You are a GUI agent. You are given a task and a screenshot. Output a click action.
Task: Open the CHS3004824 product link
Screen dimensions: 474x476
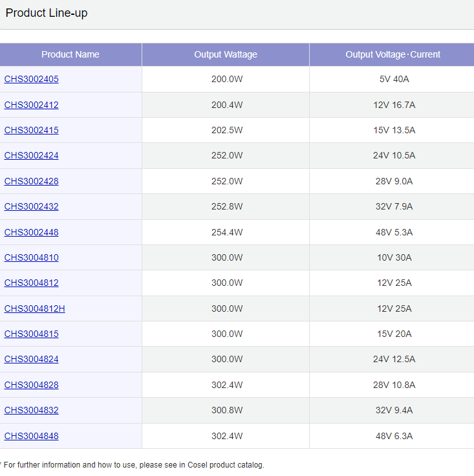click(31, 359)
